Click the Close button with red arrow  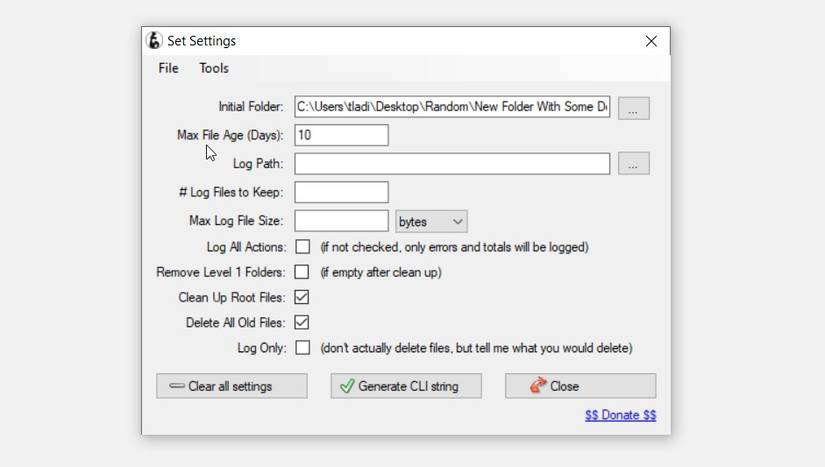580,386
